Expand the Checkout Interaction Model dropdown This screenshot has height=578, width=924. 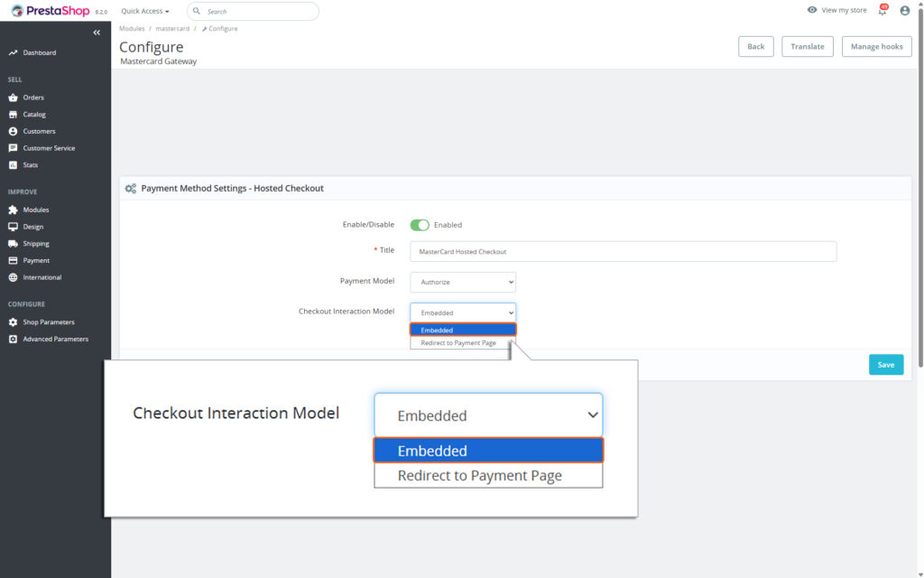(463, 312)
